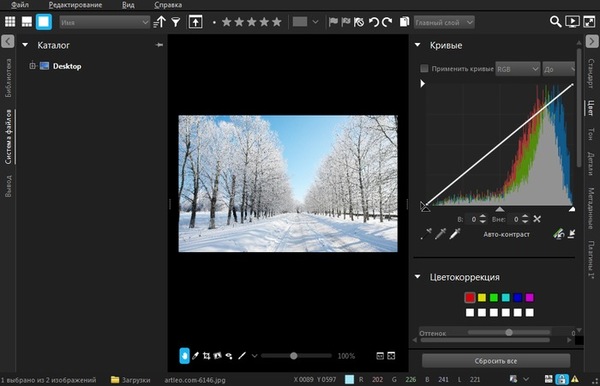Screen dimensions: 600x386
Task: Click the rotate left icon
Action: click(x=373, y=22)
